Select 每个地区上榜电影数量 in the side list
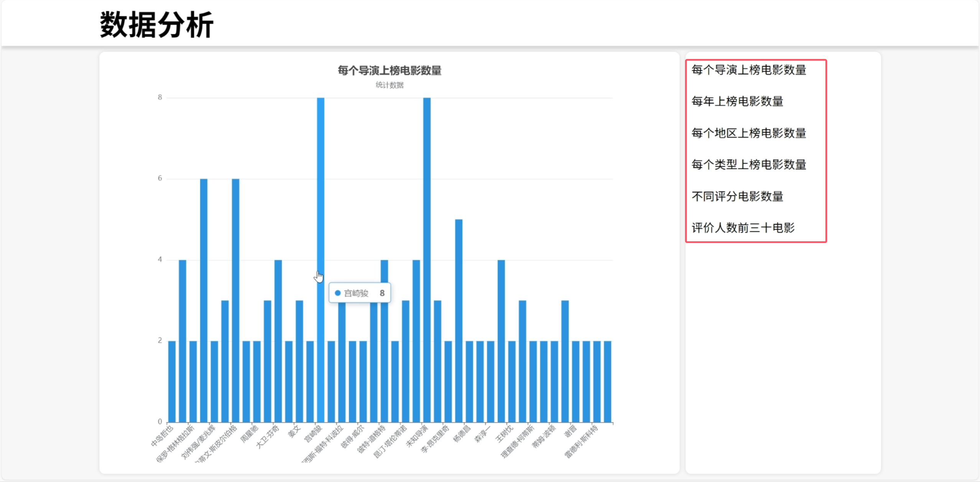The height and width of the screenshot is (482, 980). pyautogui.click(x=749, y=133)
